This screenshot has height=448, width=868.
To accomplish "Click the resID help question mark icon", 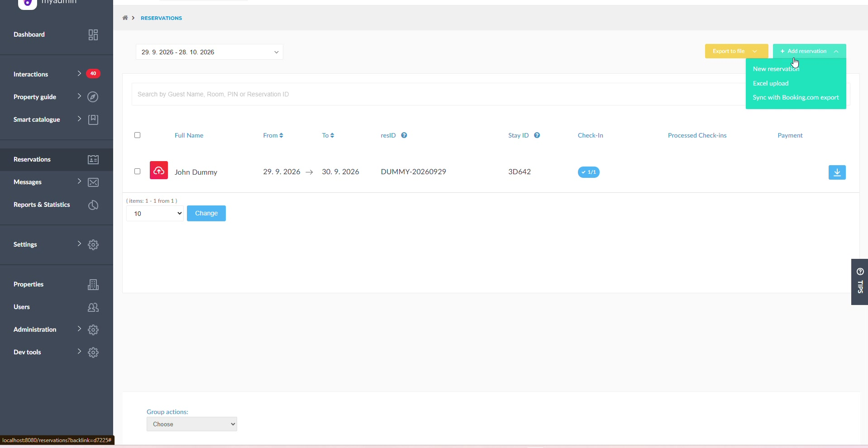I will pyautogui.click(x=404, y=135).
